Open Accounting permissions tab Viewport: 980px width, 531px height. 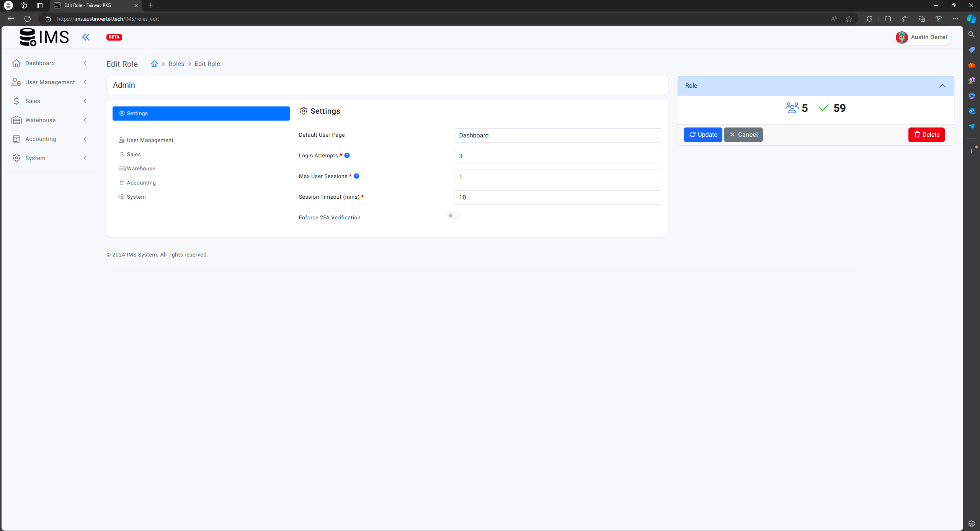click(x=141, y=183)
